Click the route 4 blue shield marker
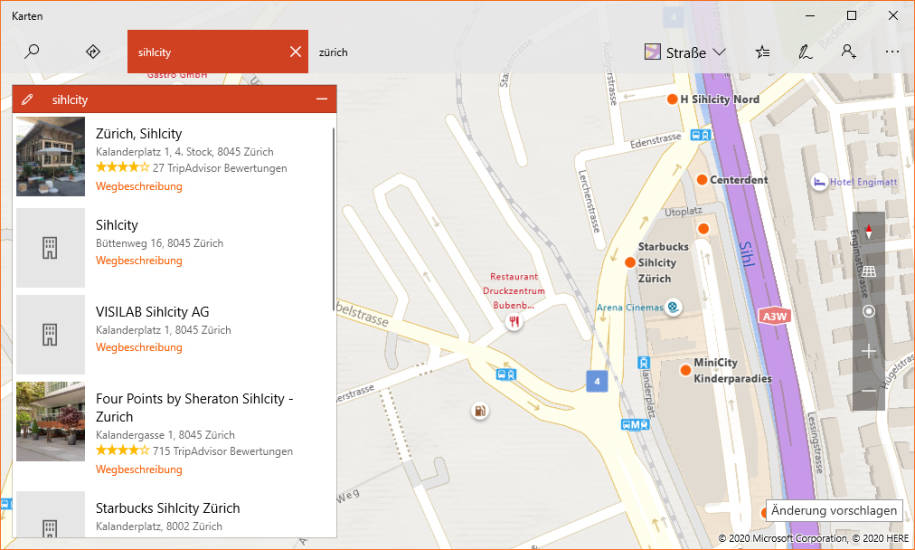915x550 pixels. [596, 381]
